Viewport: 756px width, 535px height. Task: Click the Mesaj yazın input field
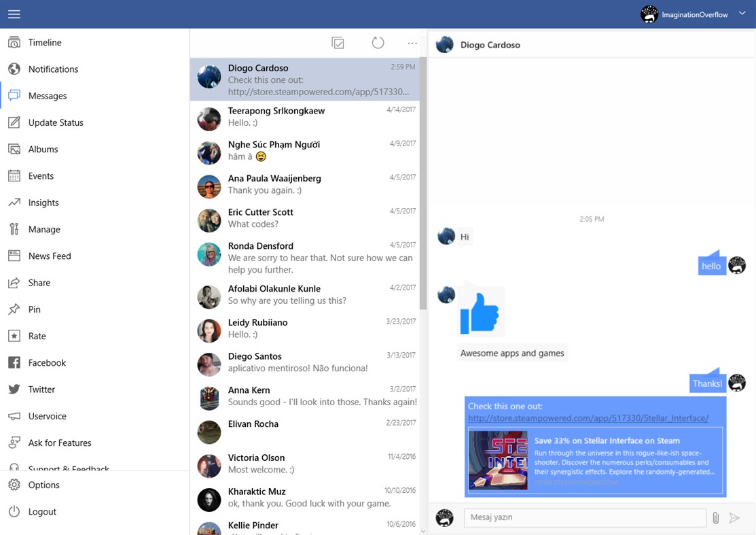pyautogui.click(x=584, y=517)
